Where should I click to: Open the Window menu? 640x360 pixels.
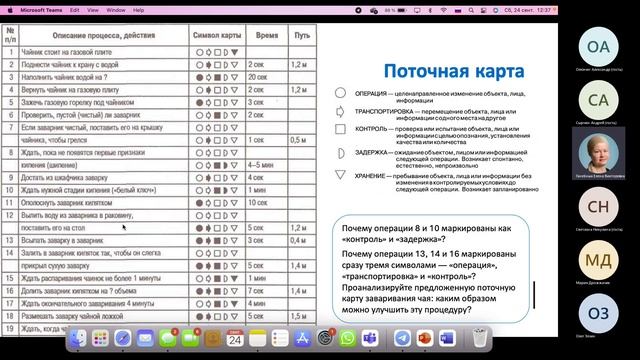[x=116, y=10]
